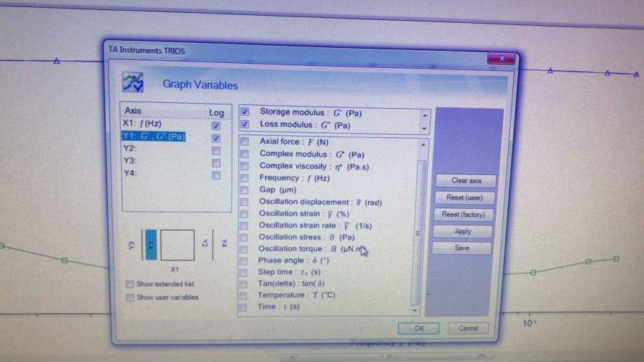Check the Oscillation strain rate variable
Viewport: 644px width, 362px height.
(243, 226)
